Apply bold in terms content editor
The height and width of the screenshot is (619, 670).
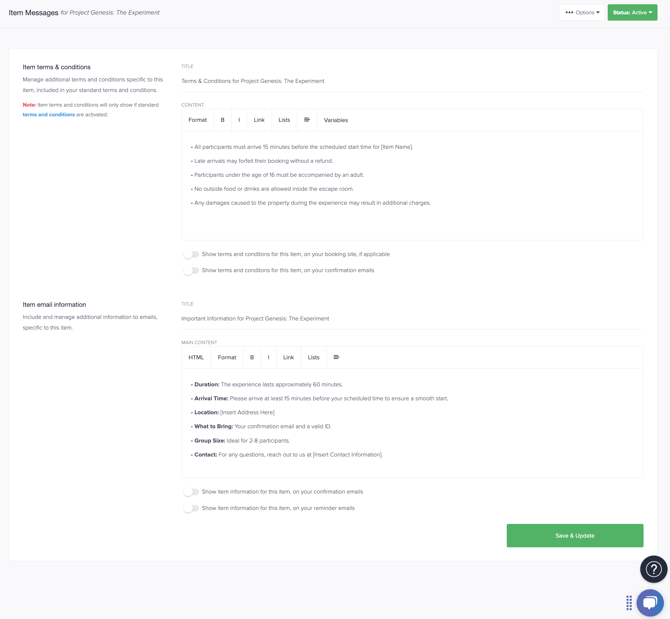click(x=222, y=120)
